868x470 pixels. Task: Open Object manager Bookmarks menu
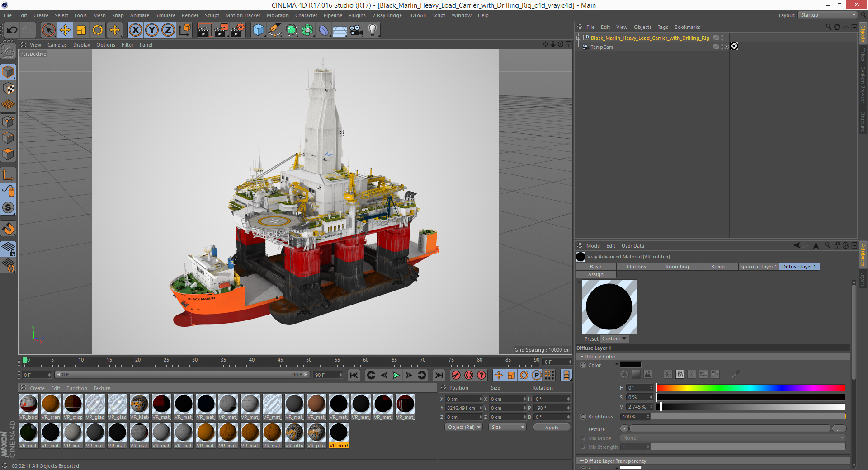tap(687, 27)
